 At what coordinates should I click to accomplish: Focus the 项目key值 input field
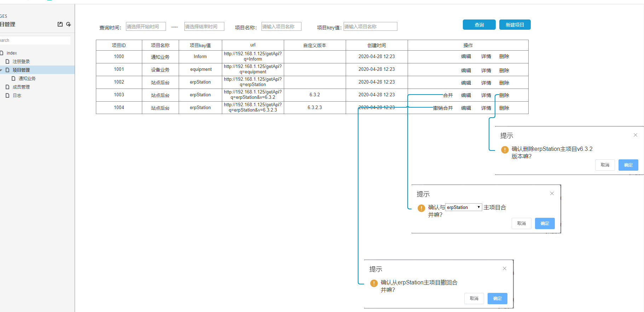tap(370, 27)
